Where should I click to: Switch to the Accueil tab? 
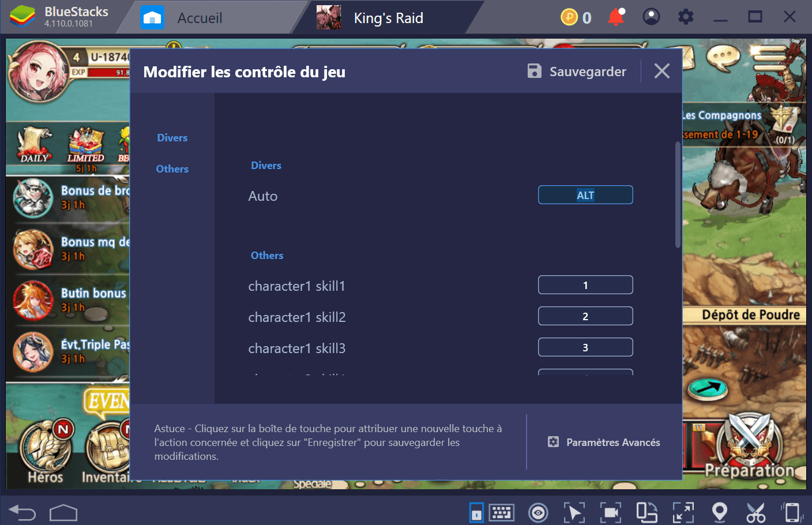[x=200, y=18]
